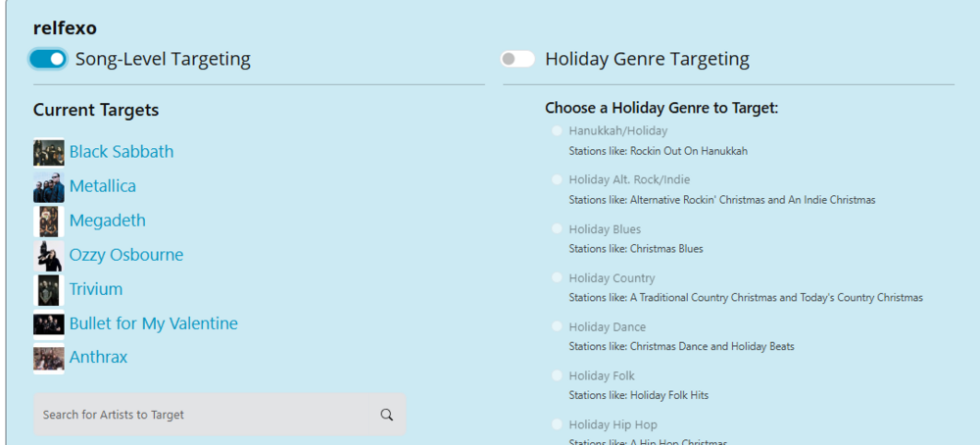Enable the Holiday Genre Targeting switch
980x445 pixels.
[x=517, y=59]
